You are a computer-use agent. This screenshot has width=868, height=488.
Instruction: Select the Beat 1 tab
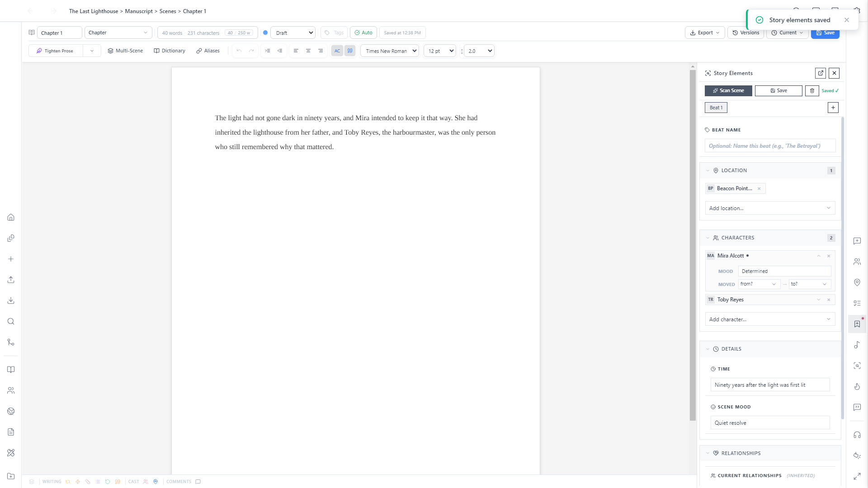[x=716, y=108]
